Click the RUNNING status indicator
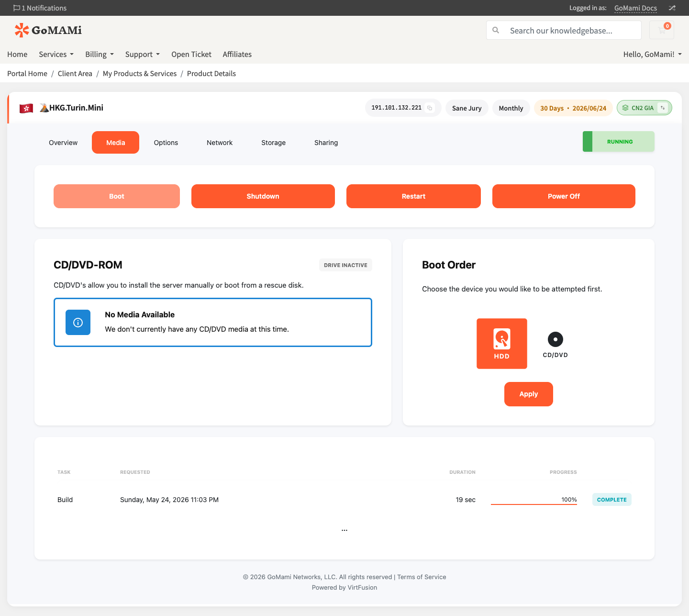Viewport: 689px width, 616px height. pos(619,142)
